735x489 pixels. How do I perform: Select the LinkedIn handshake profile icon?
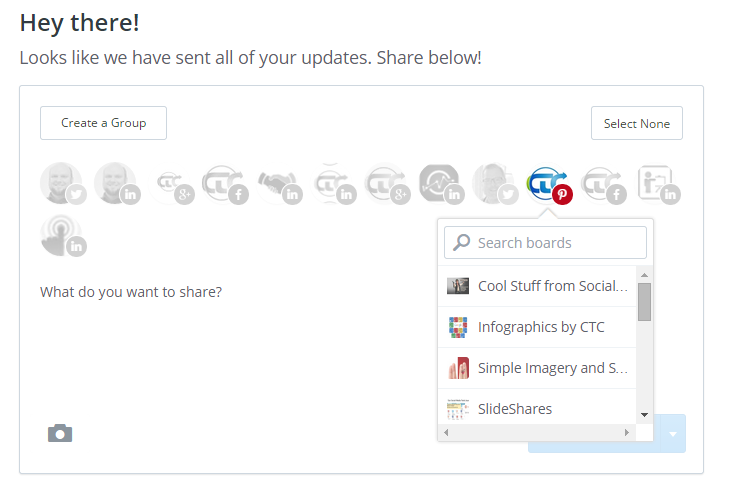pos(278,184)
